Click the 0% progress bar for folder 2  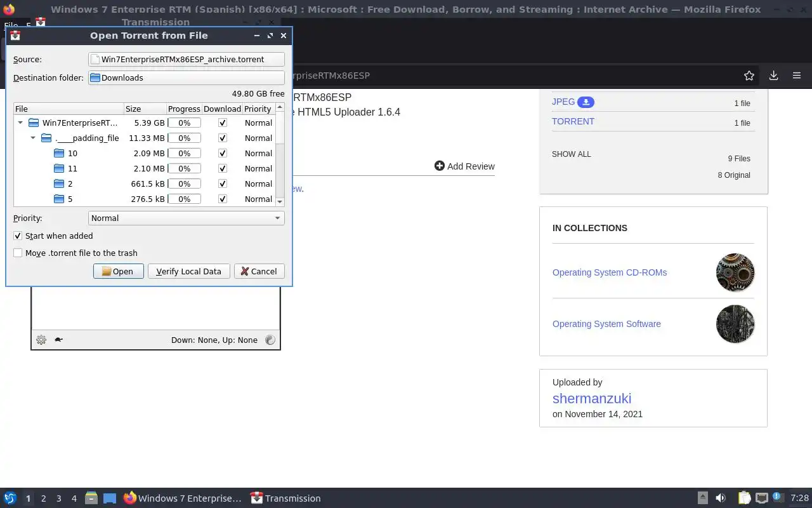[x=184, y=184]
